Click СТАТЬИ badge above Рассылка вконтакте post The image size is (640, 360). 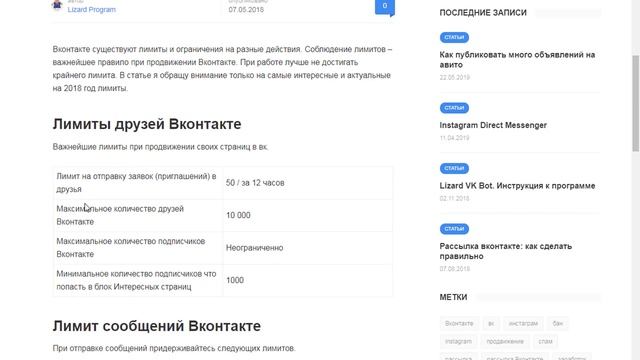click(454, 229)
